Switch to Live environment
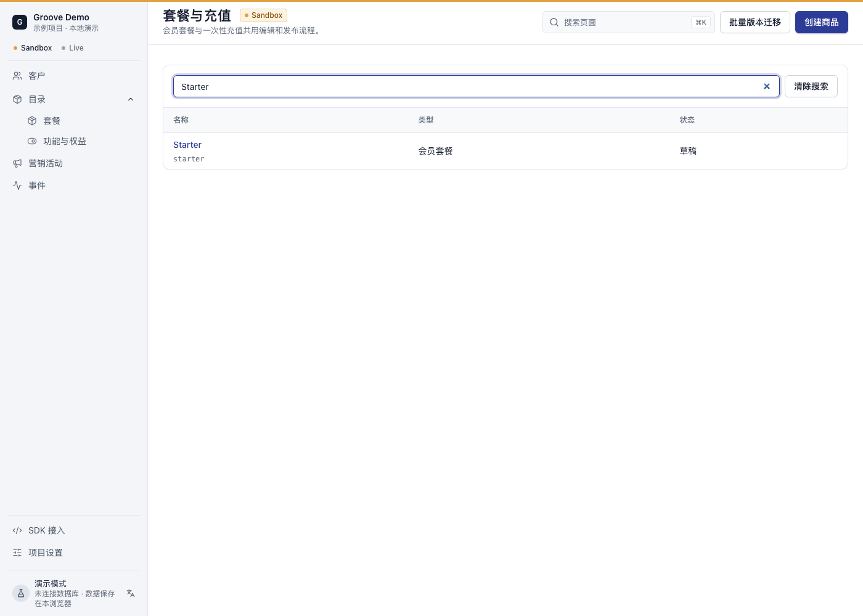 pyautogui.click(x=73, y=48)
